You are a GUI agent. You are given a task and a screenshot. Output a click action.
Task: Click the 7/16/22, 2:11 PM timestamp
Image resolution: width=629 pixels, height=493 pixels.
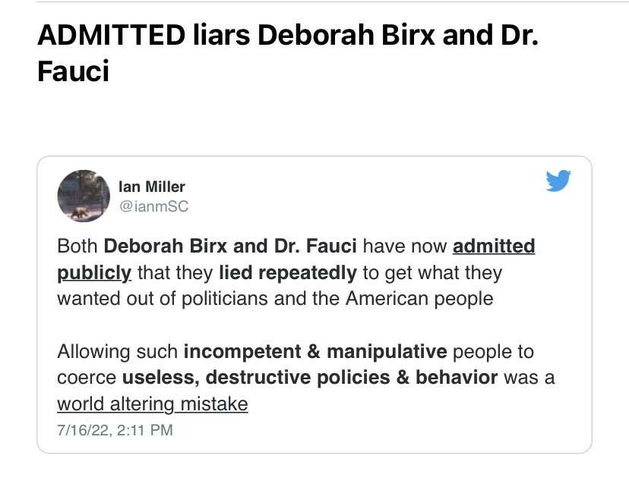coord(115,430)
